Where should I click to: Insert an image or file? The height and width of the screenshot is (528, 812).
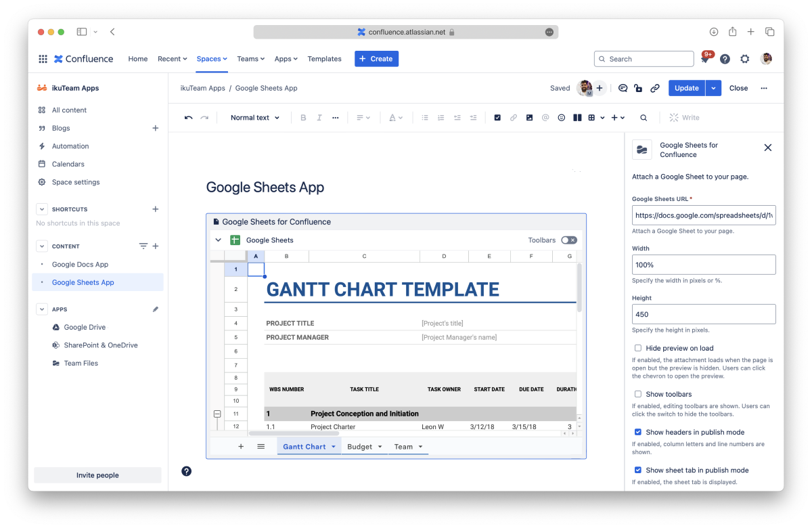(x=529, y=118)
